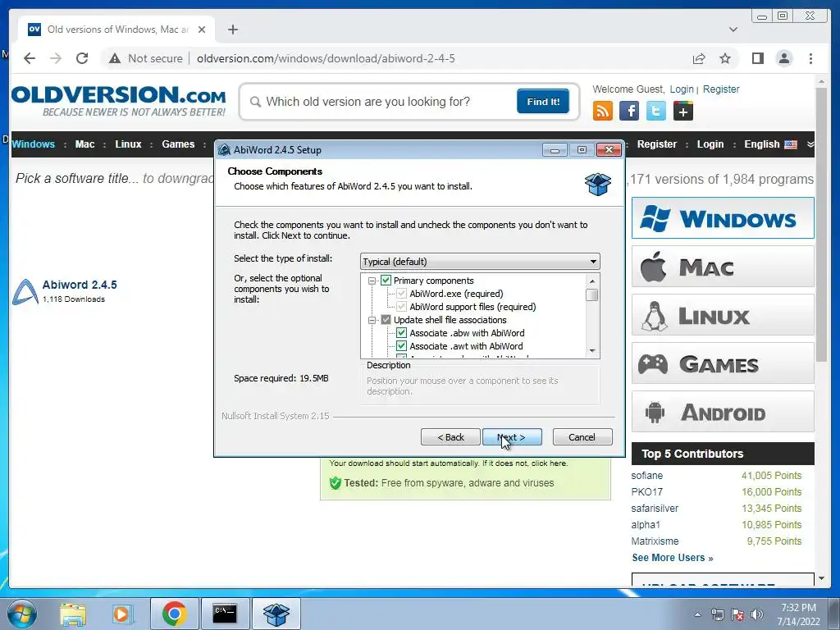
Task: Open the Twitter icon on OldVersion
Action: 655,111
